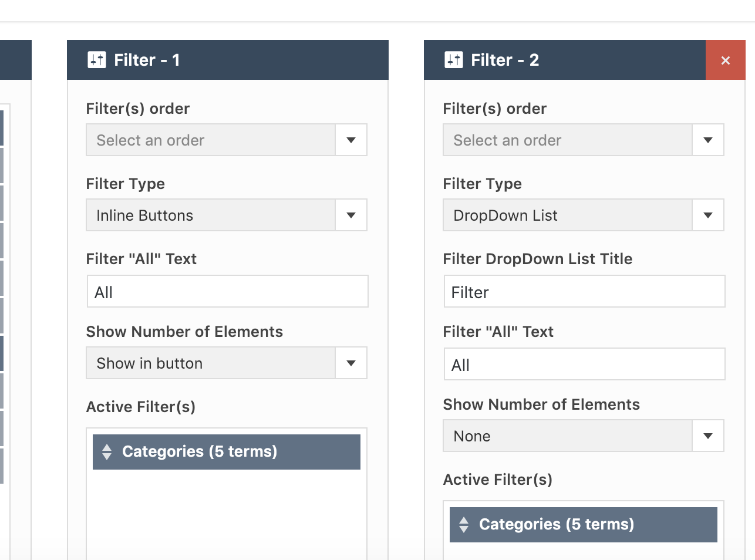The height and width of the screenshot is (560, 755).
Task: Open Filter 2 Show Number of Elements dropdown
Action: [x=583, y=436]
